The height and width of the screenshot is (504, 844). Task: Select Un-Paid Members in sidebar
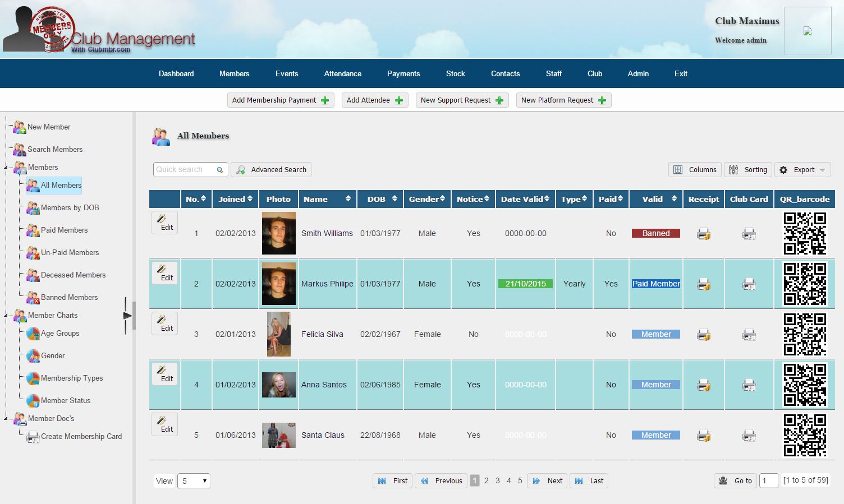(63, 253)
